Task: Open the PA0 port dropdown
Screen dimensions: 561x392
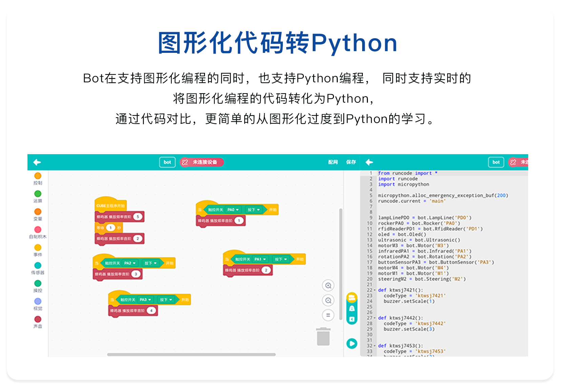Action: pos(233,210)
